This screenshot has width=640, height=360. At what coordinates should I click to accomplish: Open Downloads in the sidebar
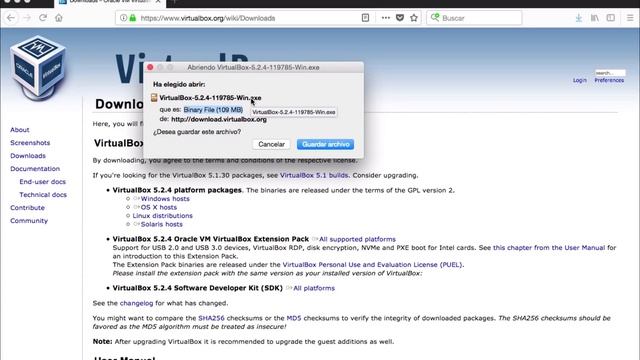tap(28, 156)
